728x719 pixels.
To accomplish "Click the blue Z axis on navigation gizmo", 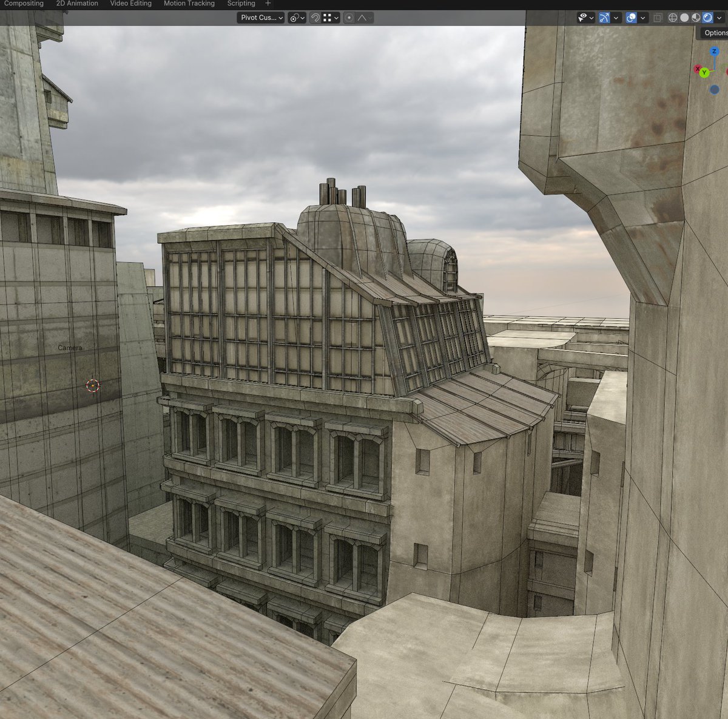I will point(715,52).
